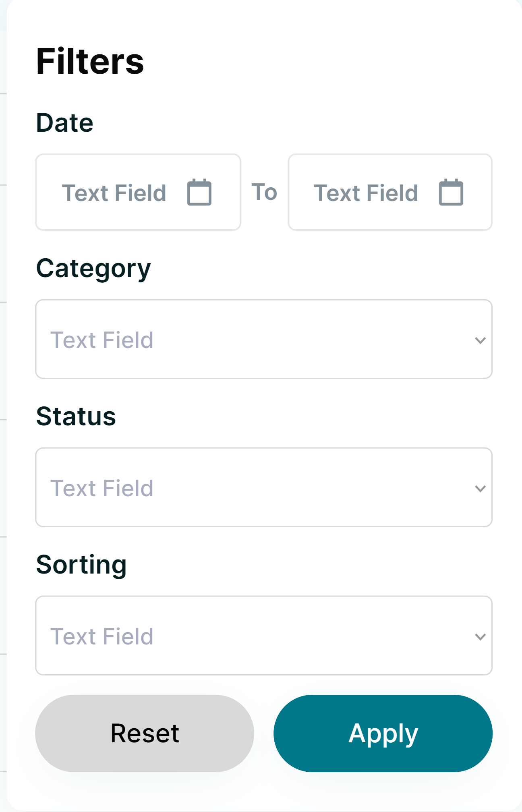The height and width of the screenshot is (812, 522).
Task: Click the Date section label
Action: point(64,122)
